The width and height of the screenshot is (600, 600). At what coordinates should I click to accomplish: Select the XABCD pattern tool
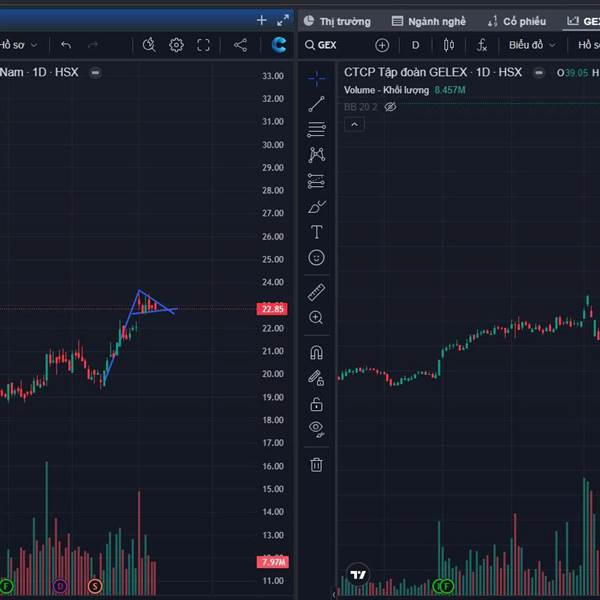tap(316, 155)
